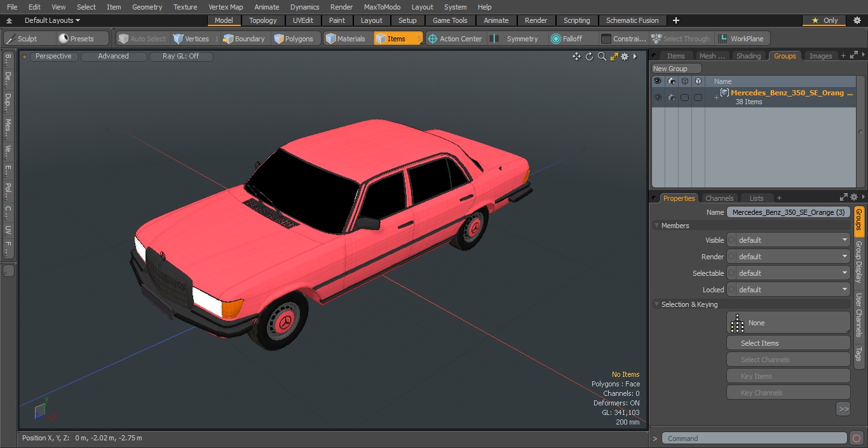Expand the Mercedes_Benz_350_SE_Orange group tree

(x=716, y=97)
